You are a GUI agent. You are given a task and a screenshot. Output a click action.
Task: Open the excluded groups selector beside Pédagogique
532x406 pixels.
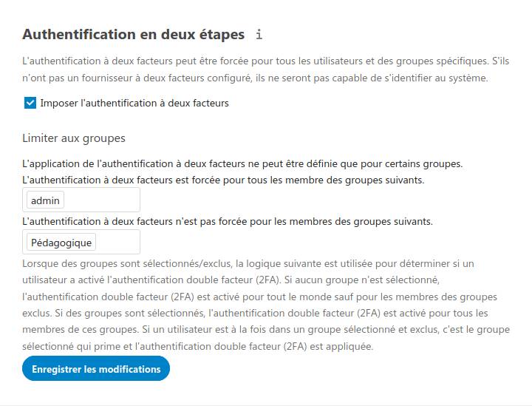click(117, 242)
